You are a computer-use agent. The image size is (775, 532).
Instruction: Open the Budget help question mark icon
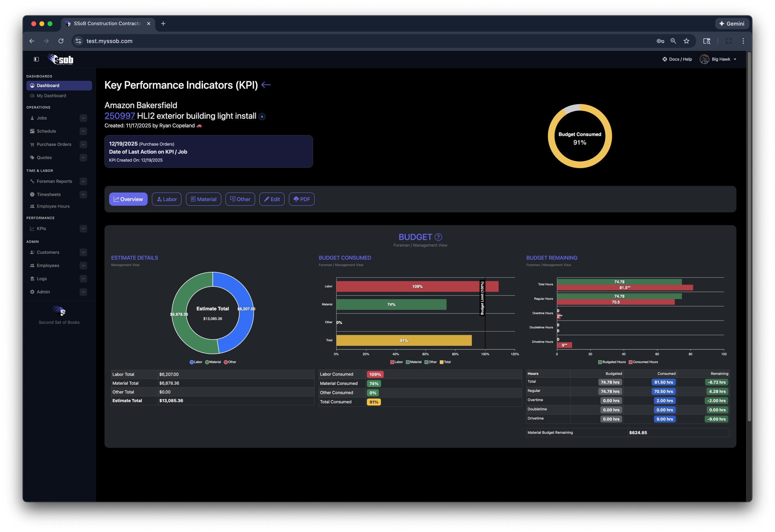(438, 237)
